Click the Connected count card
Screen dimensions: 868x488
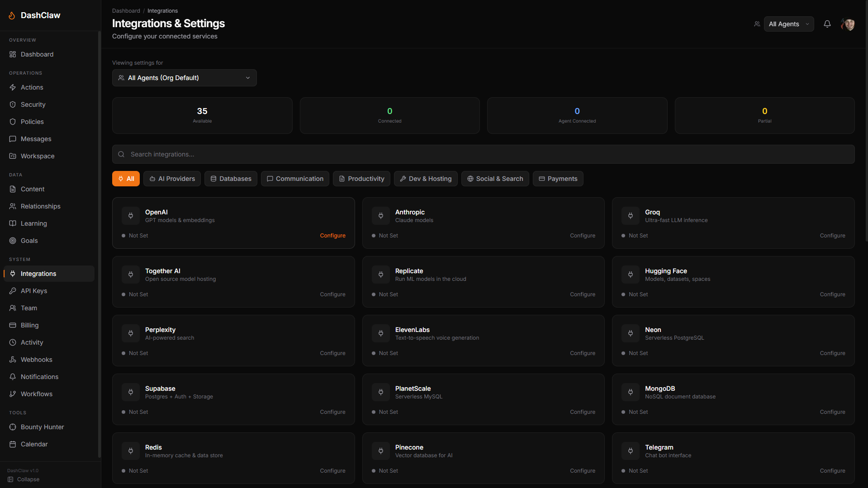(x=389, y=115)
